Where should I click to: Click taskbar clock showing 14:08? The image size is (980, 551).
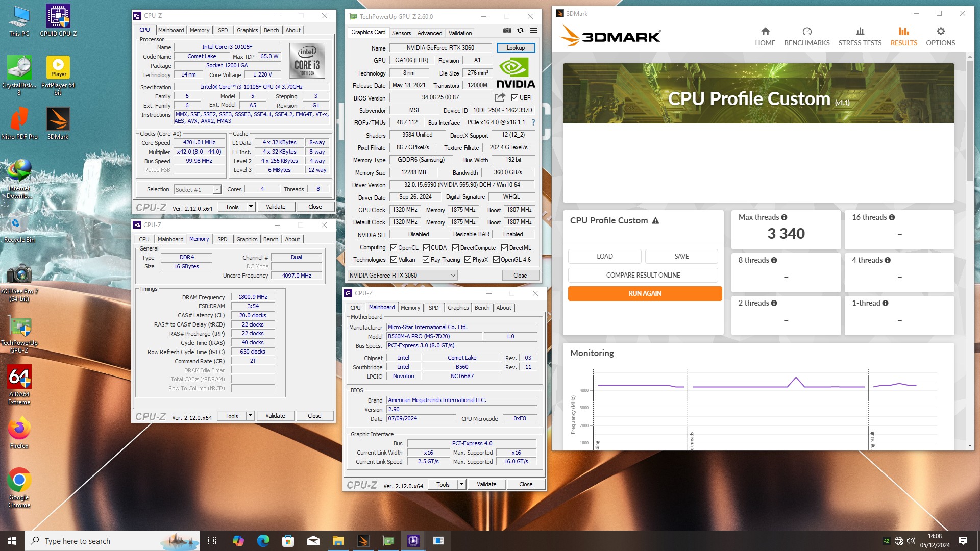(x=935, y=541)
